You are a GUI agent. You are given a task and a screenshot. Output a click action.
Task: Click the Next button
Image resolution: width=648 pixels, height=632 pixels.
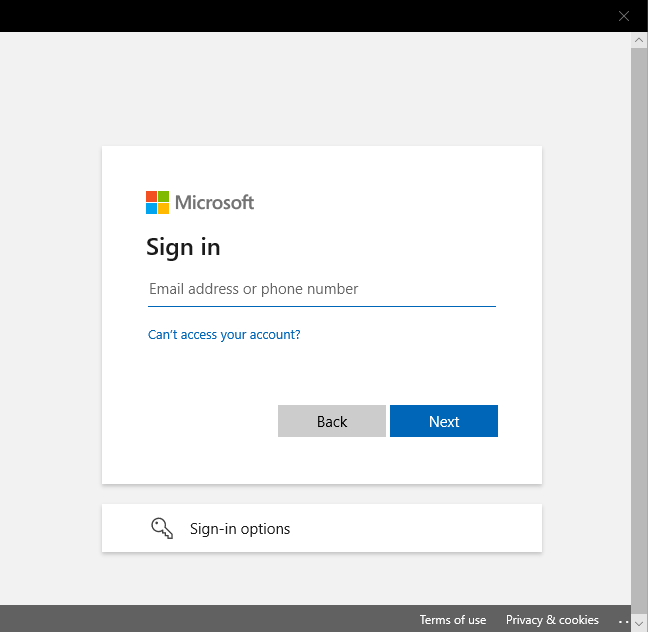(x=444, y=421)
